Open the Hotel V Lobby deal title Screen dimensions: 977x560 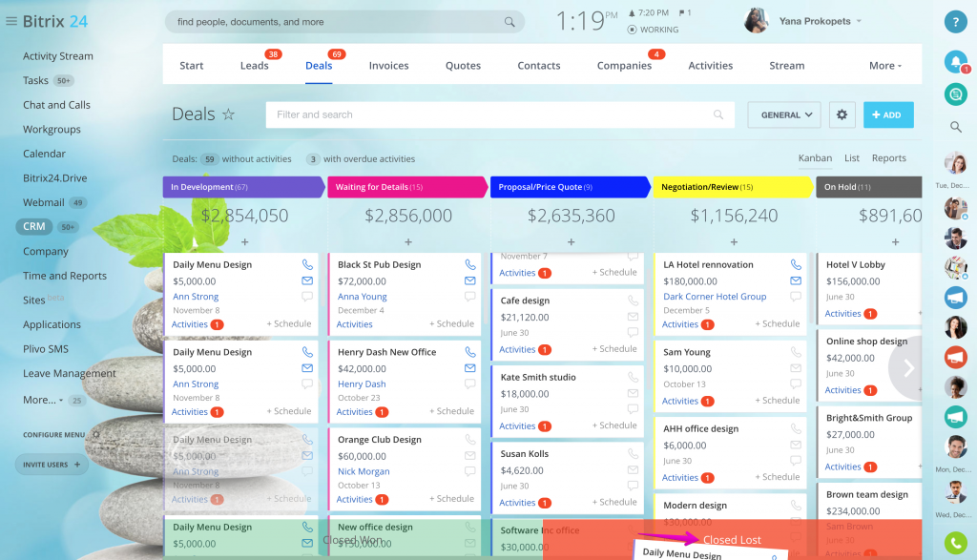point(856,265)
